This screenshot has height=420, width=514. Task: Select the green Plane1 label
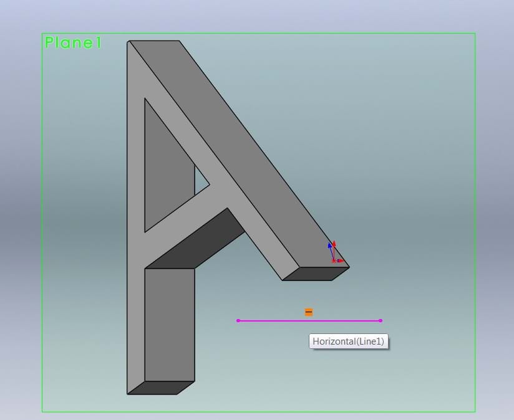72,43
